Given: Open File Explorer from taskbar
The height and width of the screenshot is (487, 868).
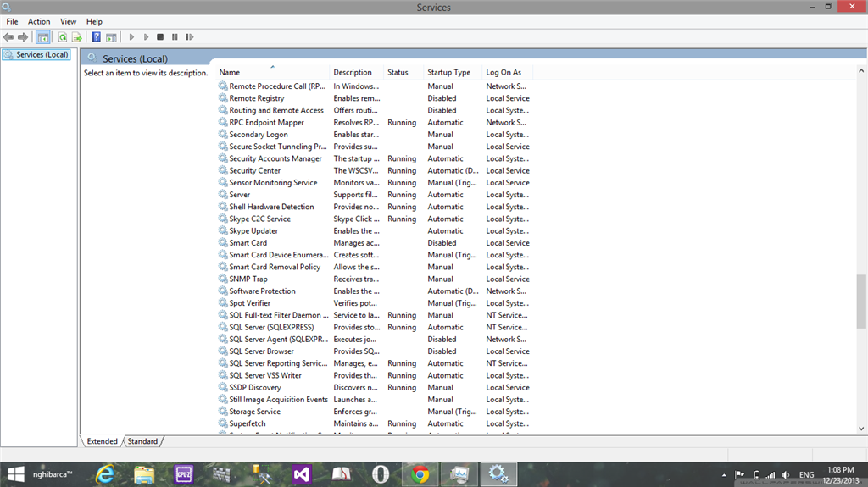Looking at the screenshot, I should pyautogui.click(x=144, y=474).
